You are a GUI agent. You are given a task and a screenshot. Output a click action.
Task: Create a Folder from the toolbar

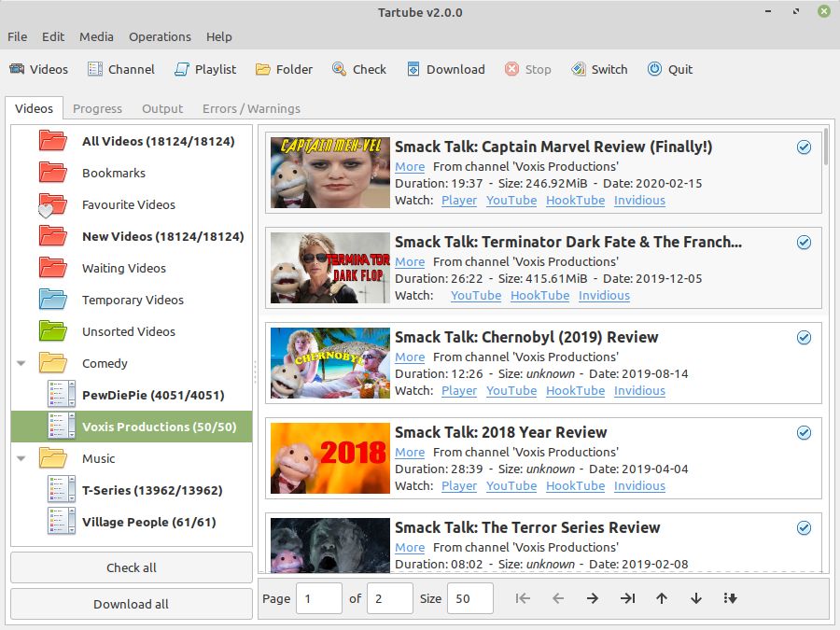tap(284, 69)
